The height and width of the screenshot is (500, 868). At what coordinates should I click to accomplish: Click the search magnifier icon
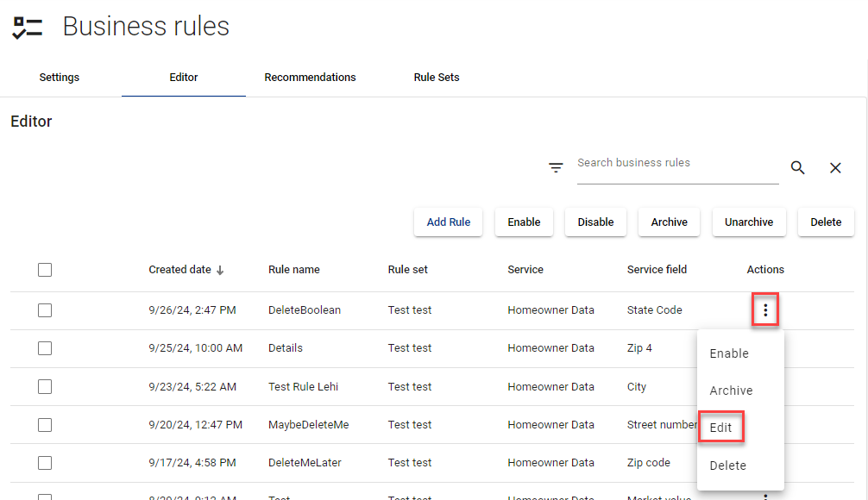point(798,168)
